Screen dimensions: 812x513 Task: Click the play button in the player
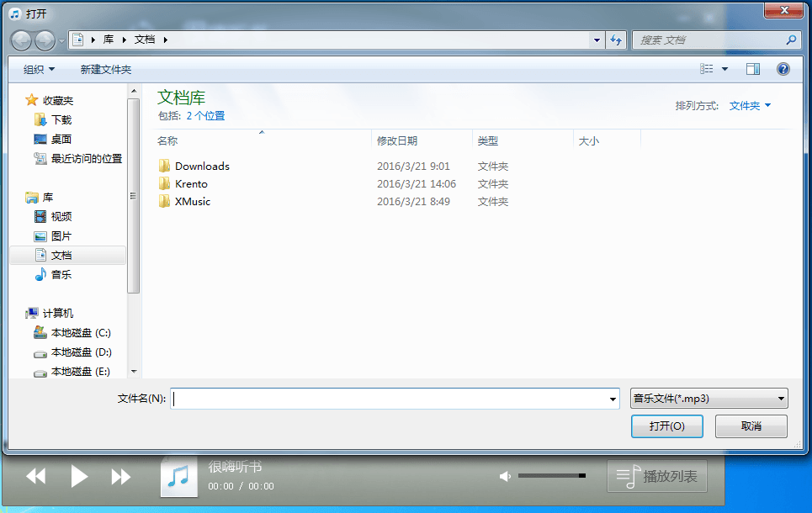tap(79, 477)
